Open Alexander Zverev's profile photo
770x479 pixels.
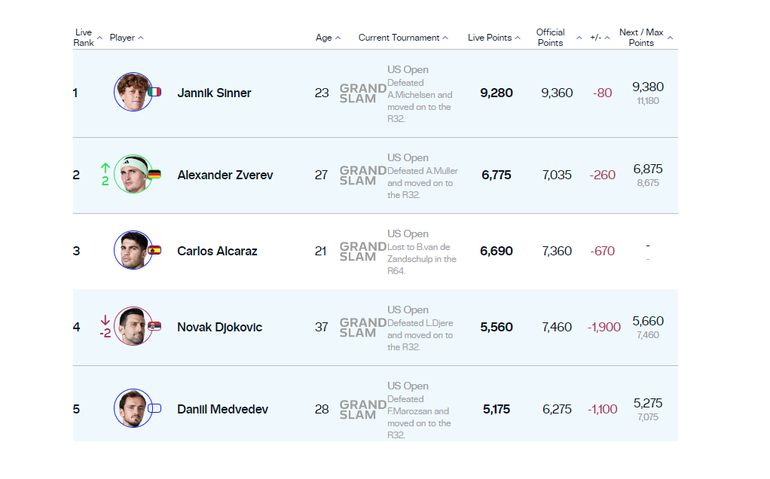(x=133, y=174)
